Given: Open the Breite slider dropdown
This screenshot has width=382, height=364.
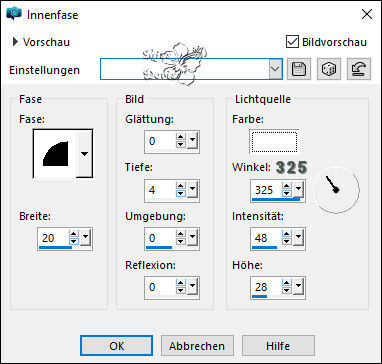Looking at the screenshot, I should coord(85,238).
